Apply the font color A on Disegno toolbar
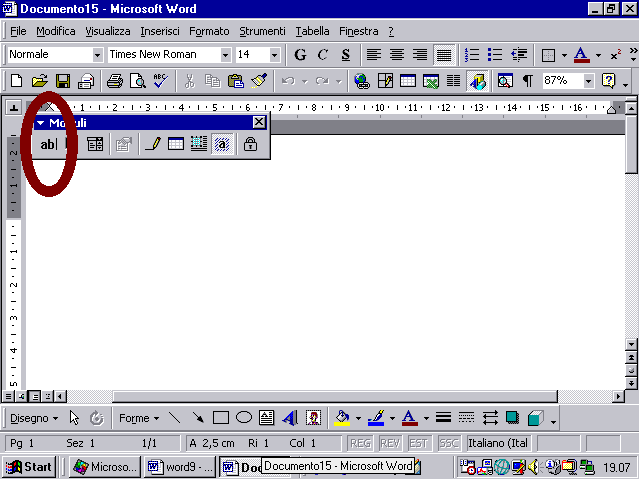Image resolution: width=639 pixels, height=479 pixels. (410, 418)
